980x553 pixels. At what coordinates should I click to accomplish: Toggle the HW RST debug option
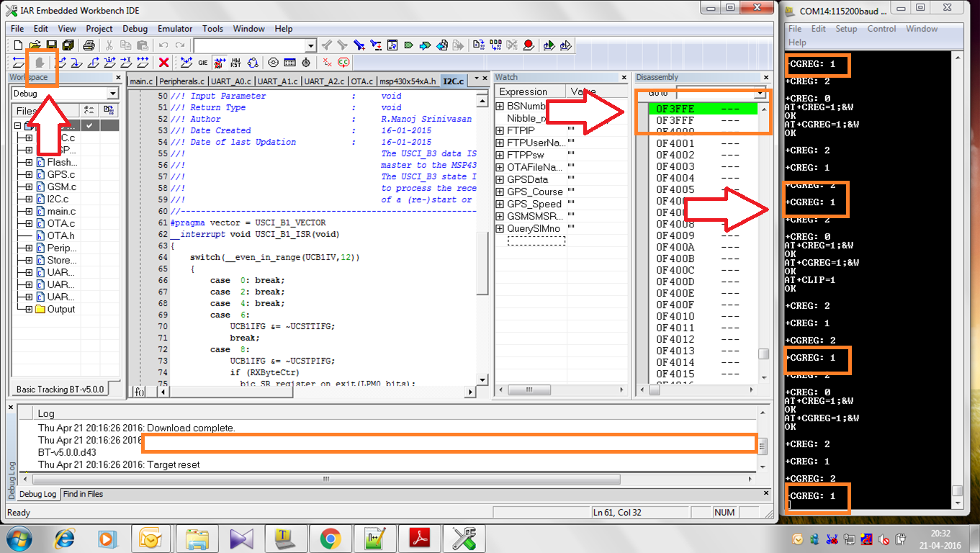click(x=235, y=63)
